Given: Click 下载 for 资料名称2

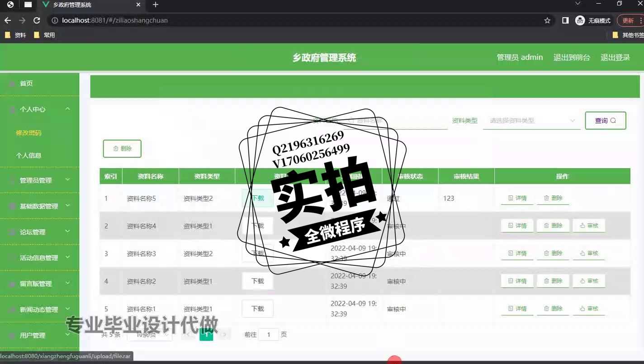Looking at the screenshot, I should point(258,281).
